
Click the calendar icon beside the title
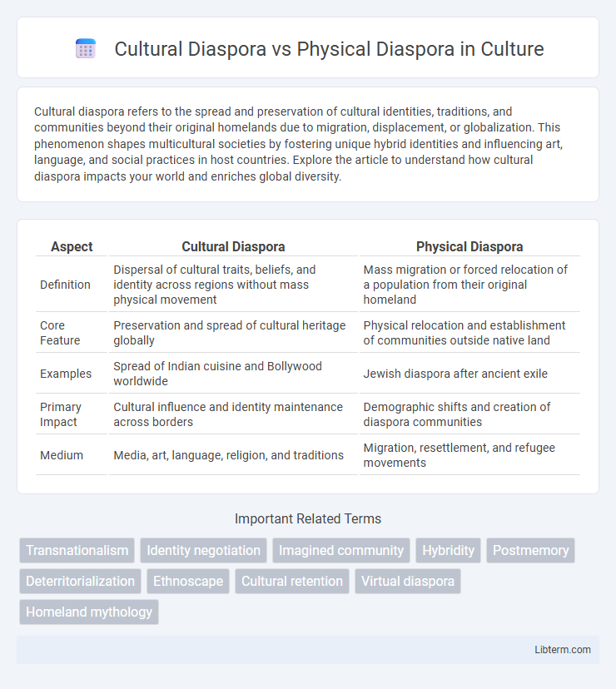85,48
